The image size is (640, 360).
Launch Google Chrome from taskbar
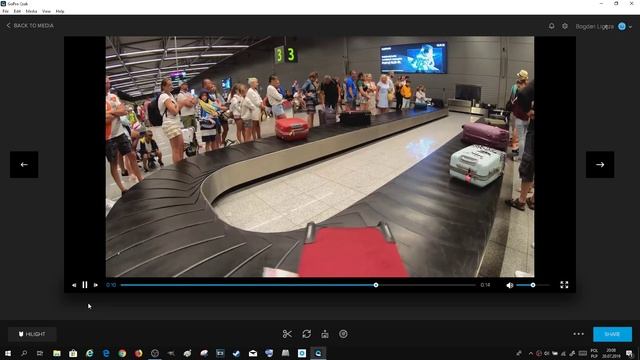(x=122, y=353)
